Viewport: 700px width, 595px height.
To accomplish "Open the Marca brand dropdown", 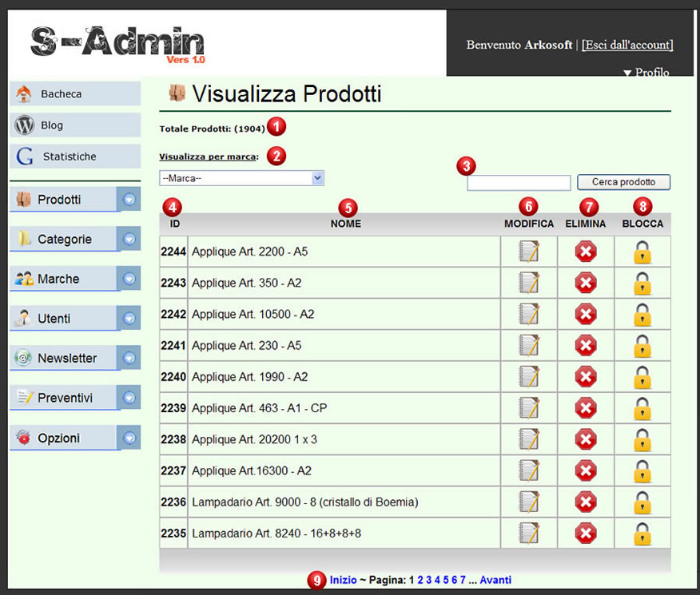I will pyautogui.click(x=241, y=178).
